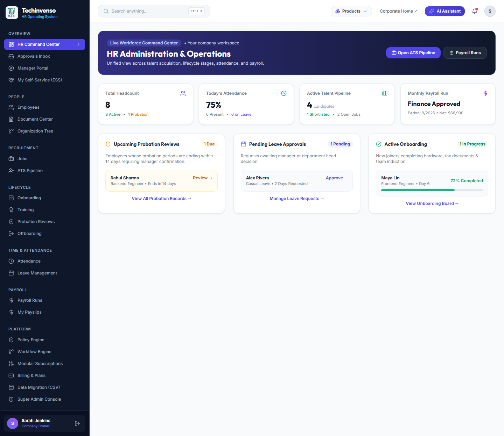Click Manager Portal compass icon

11,68
